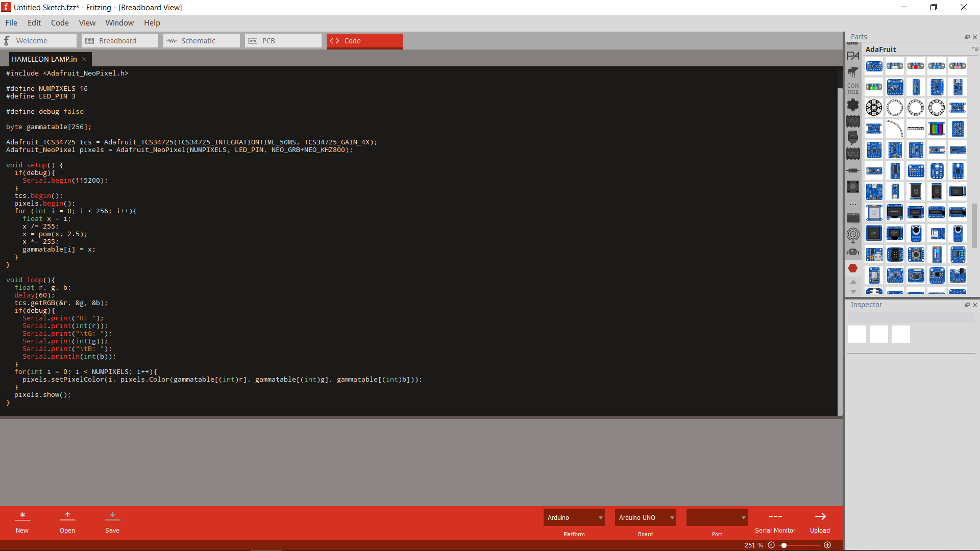
Task: Select the rainbow TFT display part
Action: (937, 129)
